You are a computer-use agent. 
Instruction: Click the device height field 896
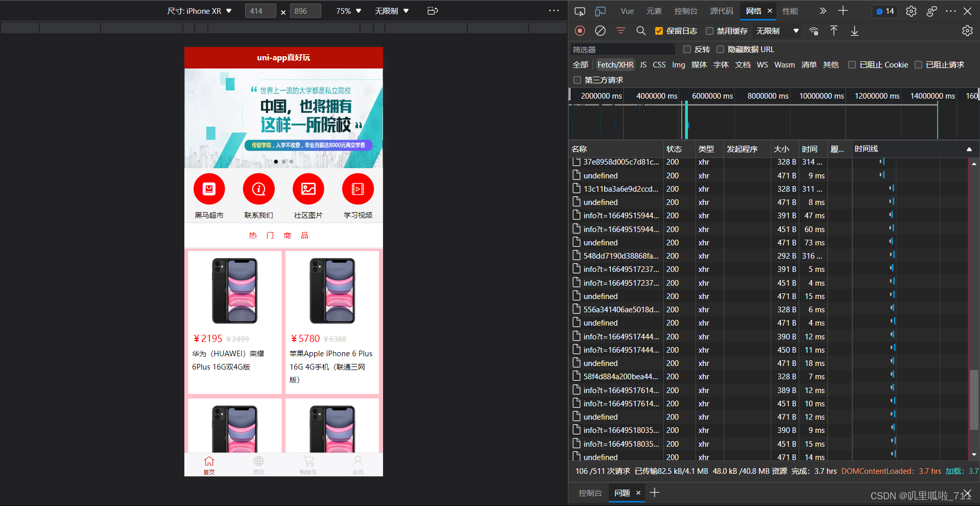click(305, 11)
